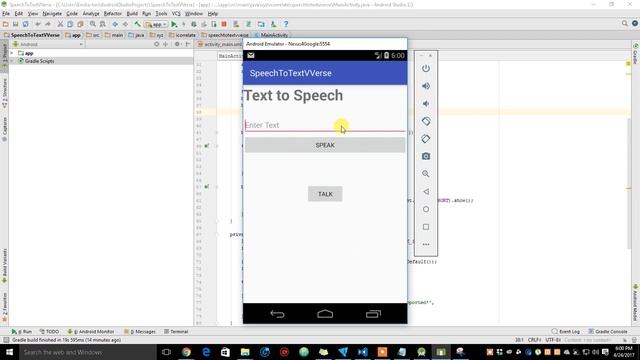Click the red Stop icon in toolbar
The image size is (640, 360).
pyautogui.click(x=224, y=24)
